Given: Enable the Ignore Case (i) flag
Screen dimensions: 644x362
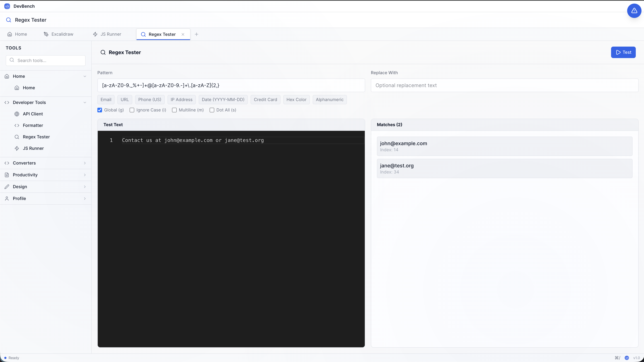Looking at the screenshot, I should [132, 110].
